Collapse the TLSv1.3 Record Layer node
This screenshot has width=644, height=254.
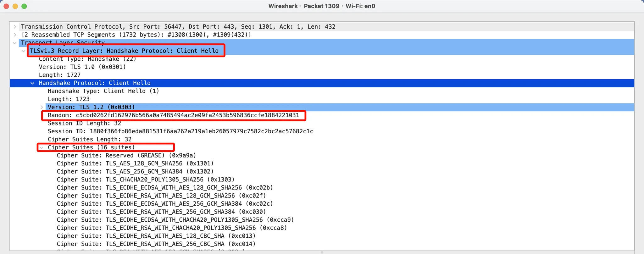24,51
